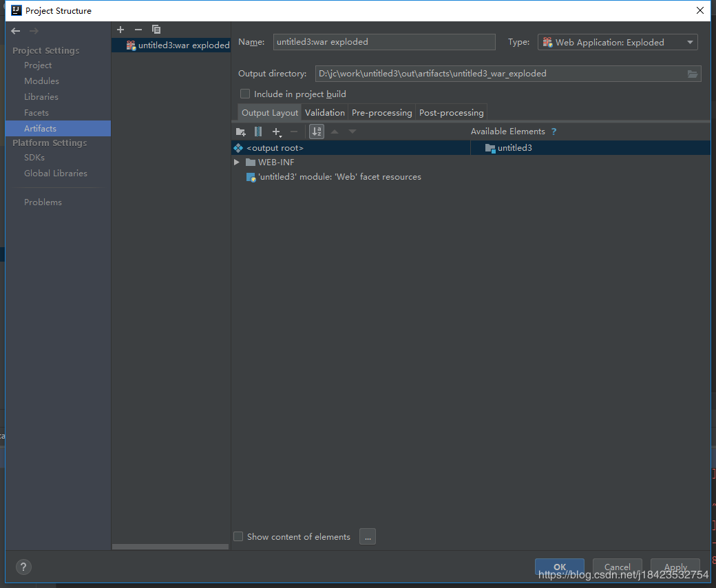716x588 pixels.
Task: Switch to the Validation tab
Action: point(325,113)
